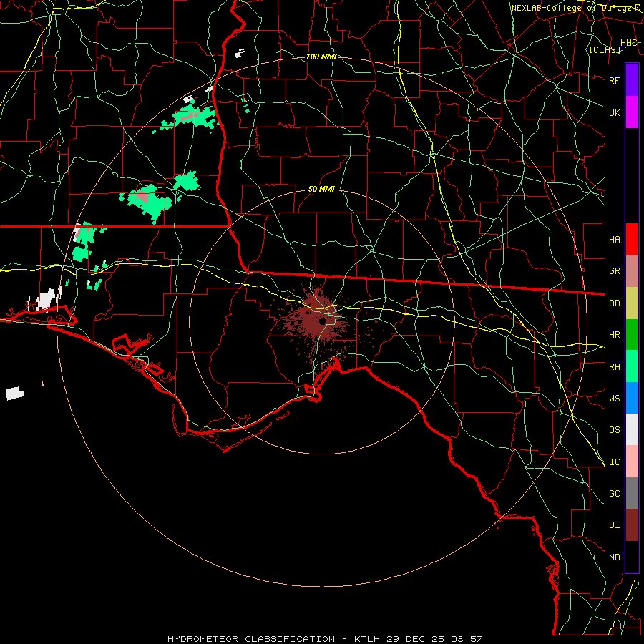Click the WS legend label text
Viewport: 644px width, 644px height.
(615, 399)
